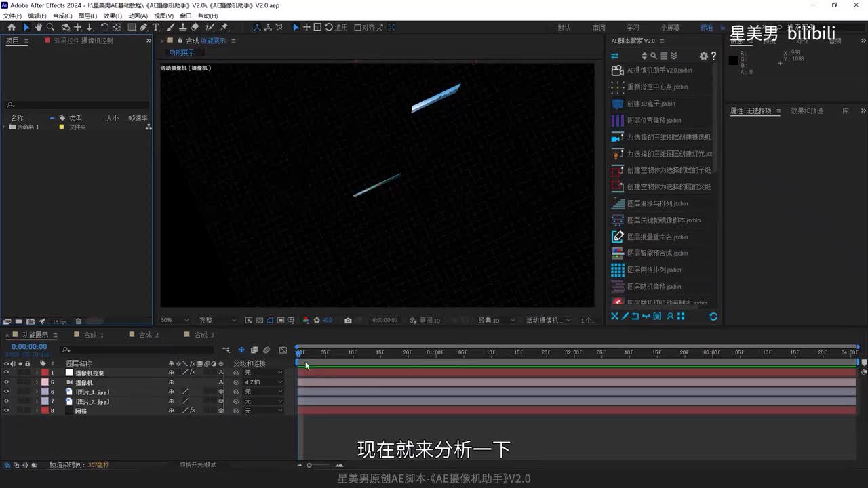Open the composition flowchart icon in timeline
Screen dimensions: 868x488
tap(226, 350)
